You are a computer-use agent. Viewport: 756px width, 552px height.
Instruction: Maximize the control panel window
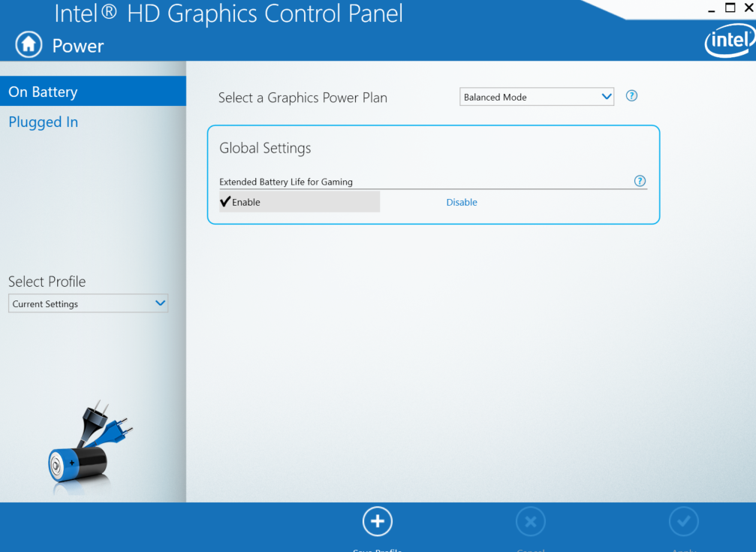pos(730,8)
